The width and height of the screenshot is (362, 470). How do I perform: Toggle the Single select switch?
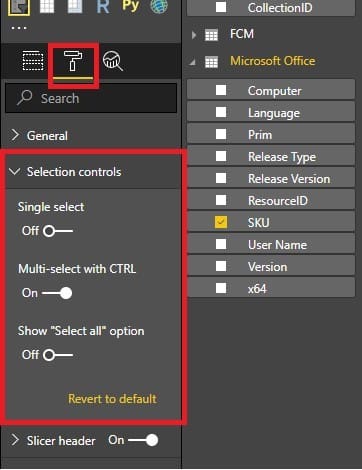click(x=58, y=231)
